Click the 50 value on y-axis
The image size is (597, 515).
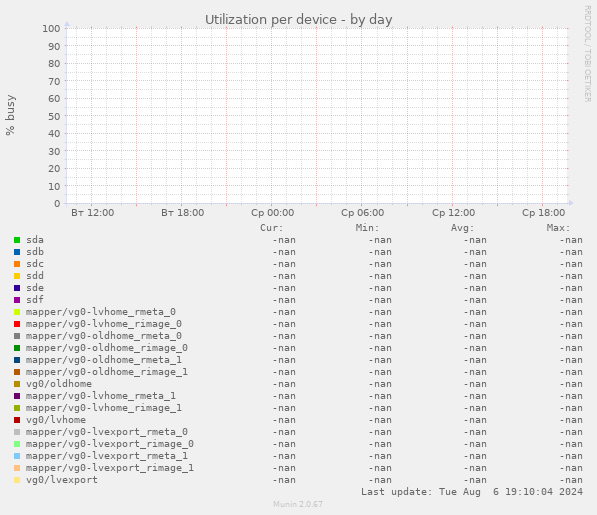54,116
